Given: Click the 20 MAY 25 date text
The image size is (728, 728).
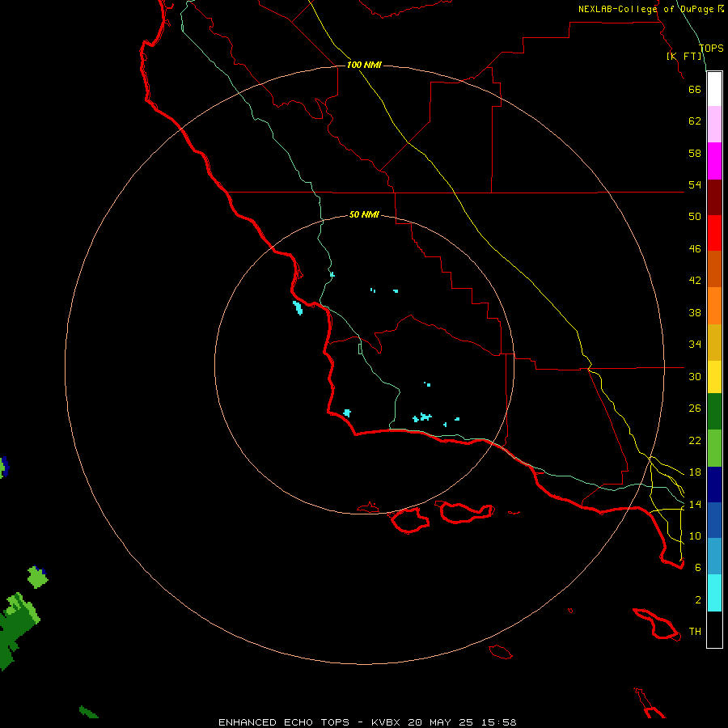Looking at the screenshot, I should click(x=441, y=722).
